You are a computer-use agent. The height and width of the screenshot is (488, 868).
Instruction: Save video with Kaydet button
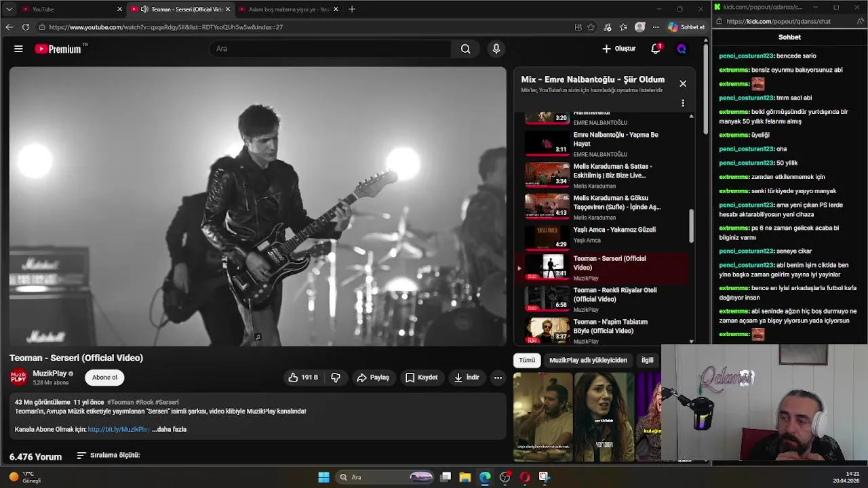click(x=422, y=378)
